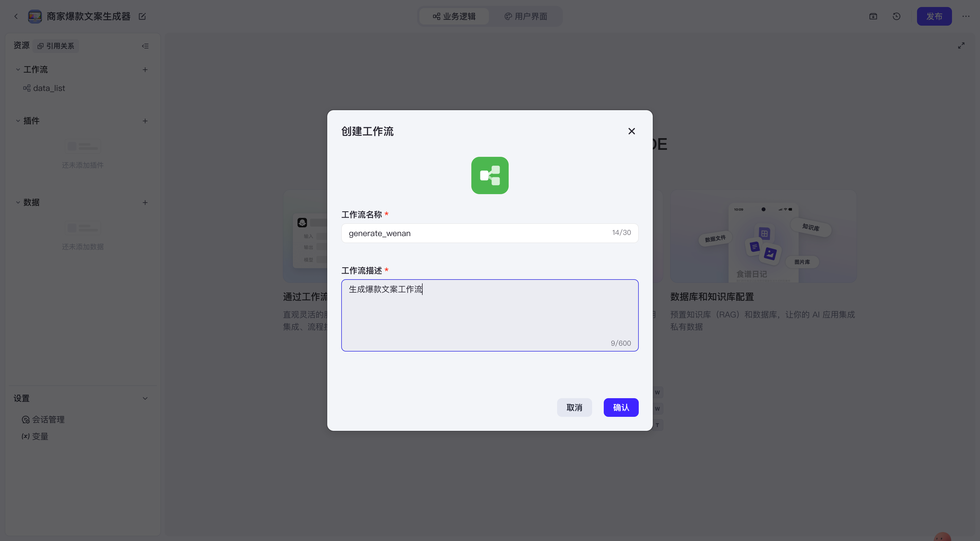Collapse the 插件 section
980x541 pixels.
[18, 121]
